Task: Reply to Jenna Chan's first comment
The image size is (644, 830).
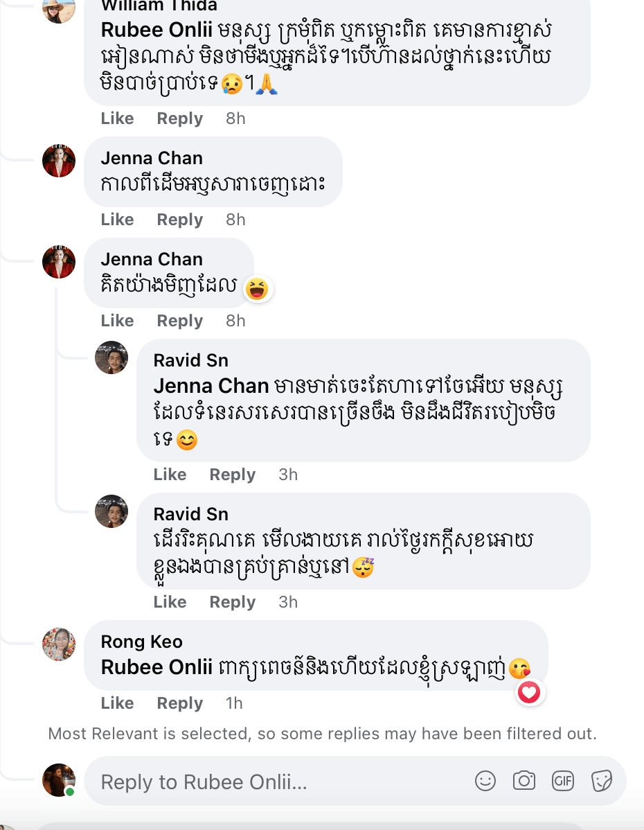Action: [179, 220]
